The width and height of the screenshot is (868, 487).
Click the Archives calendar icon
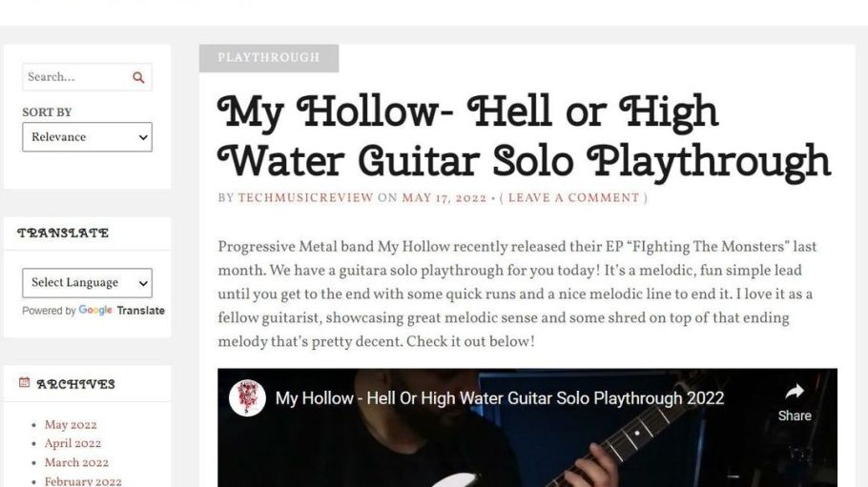[x=25, y=382]
